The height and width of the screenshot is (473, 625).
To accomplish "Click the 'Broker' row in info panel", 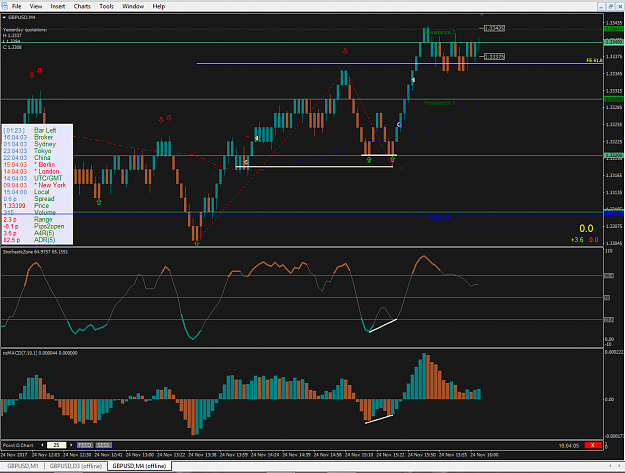I will point(37,137).
